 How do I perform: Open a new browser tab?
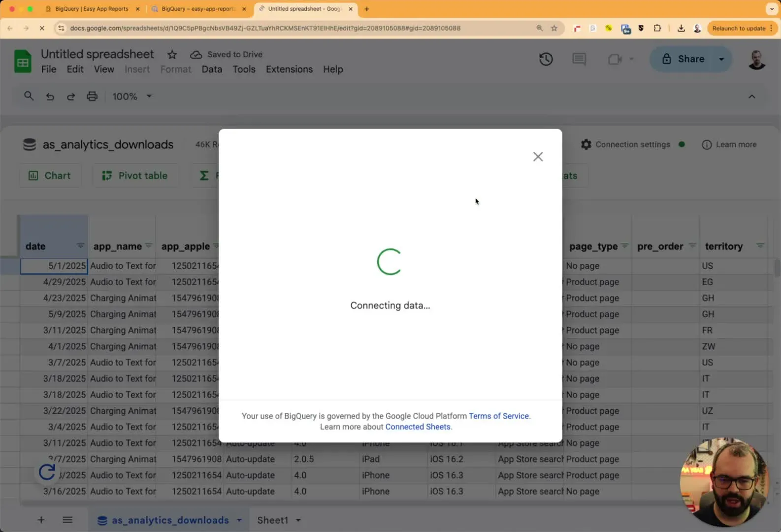tap(366, 9)
